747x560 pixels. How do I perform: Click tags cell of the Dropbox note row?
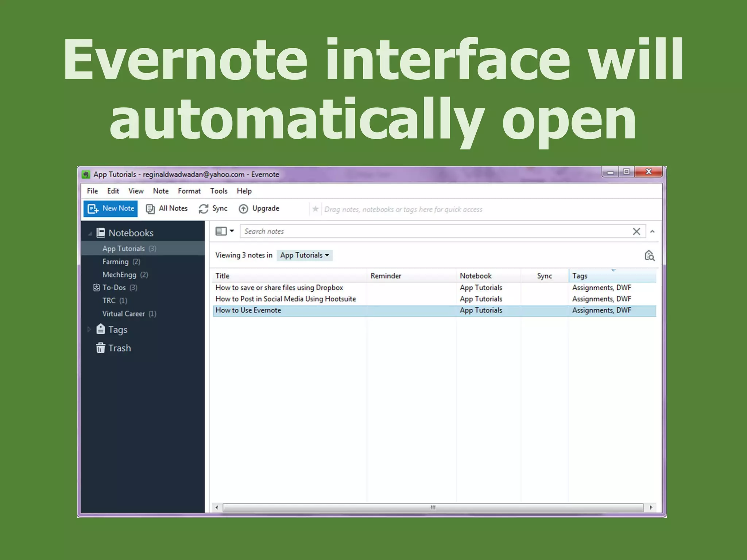tap(601, 288)
